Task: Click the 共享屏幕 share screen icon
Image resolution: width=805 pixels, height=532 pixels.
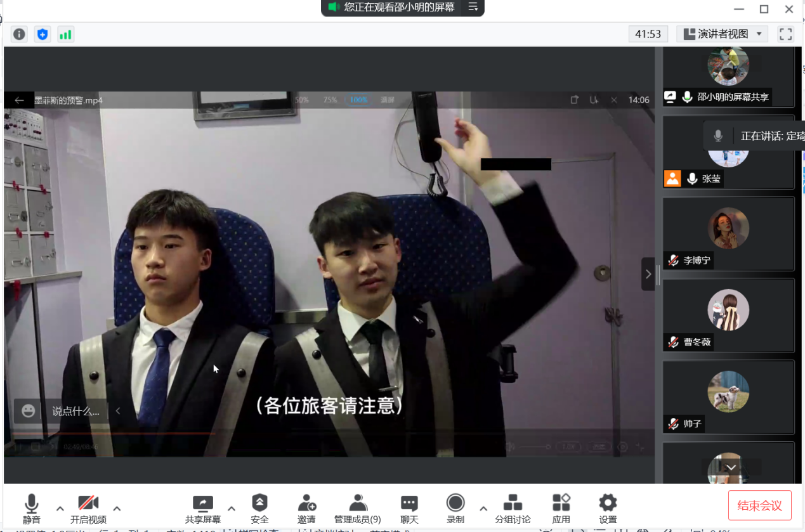Action: (203, 503)
